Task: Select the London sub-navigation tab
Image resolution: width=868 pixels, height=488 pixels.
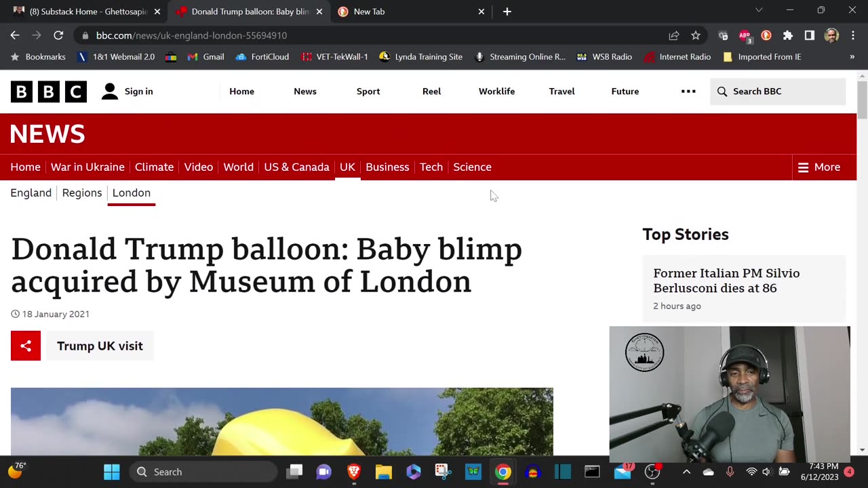Action: [x=131, y=192]
